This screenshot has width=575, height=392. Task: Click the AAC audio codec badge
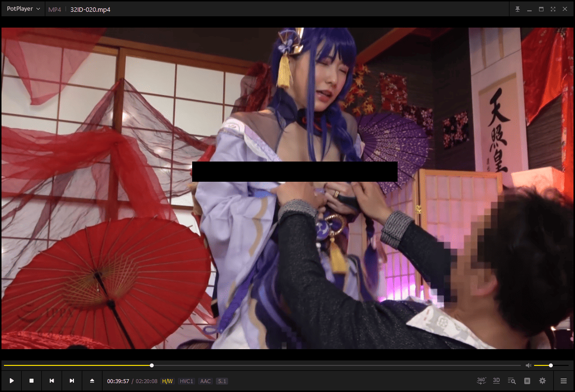pos(205,381)
